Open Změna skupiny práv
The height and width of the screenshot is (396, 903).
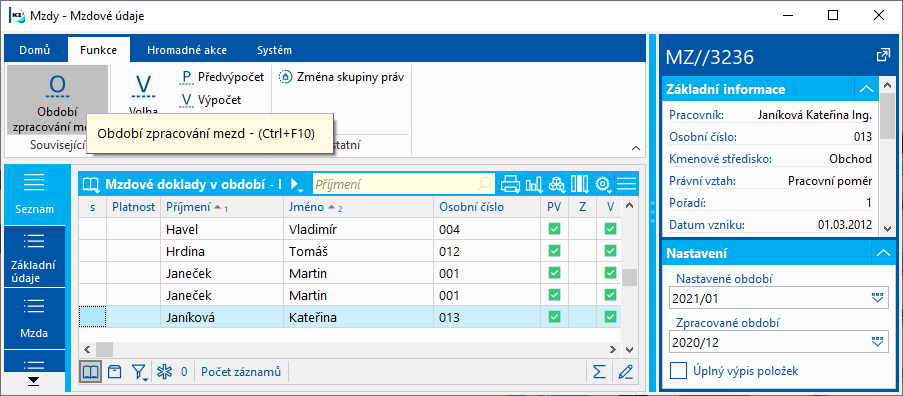point(342,77)
